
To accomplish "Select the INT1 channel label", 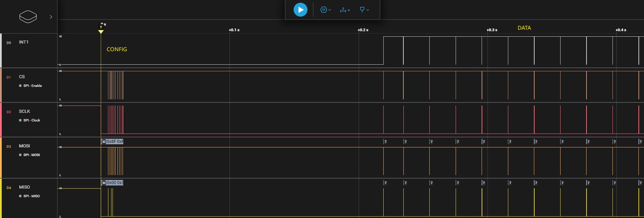I will pyautogui.click(x=24, y=42).
